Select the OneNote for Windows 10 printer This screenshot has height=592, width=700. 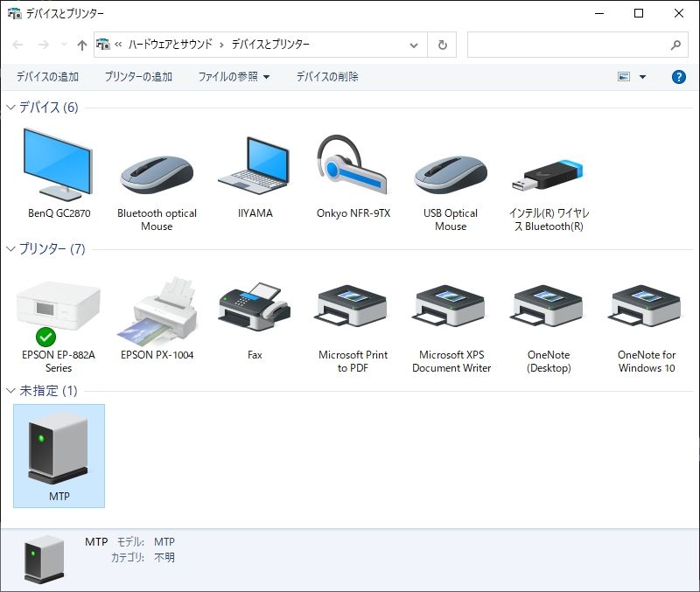(x=646, y=308)
